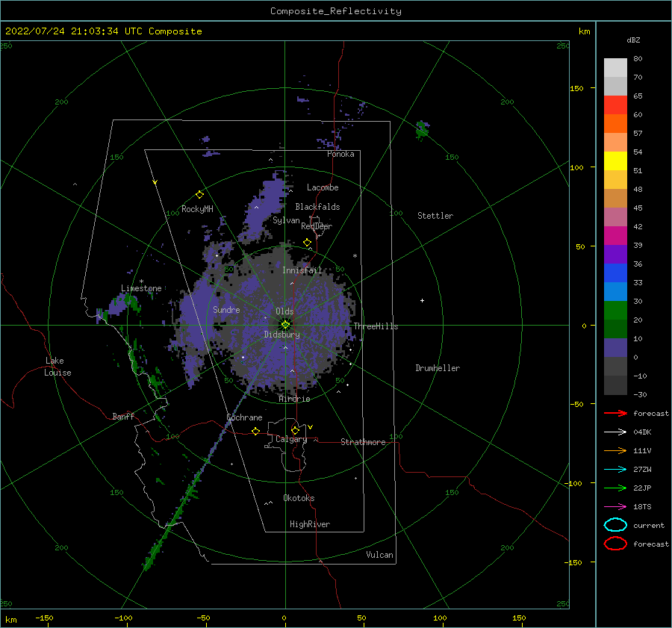
Task: Click the Cochrane town label
Action: [244, 417]
